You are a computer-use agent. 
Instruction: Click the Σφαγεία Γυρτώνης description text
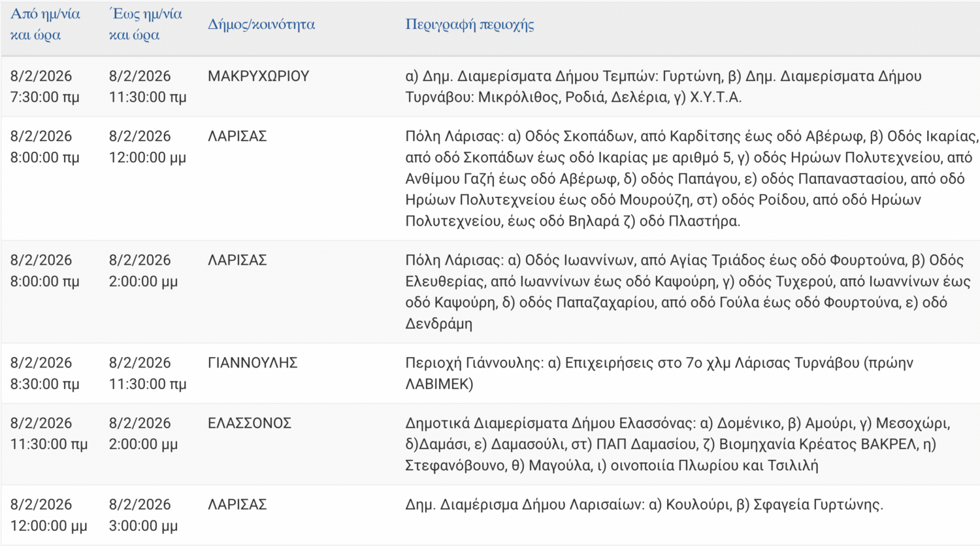644,505
